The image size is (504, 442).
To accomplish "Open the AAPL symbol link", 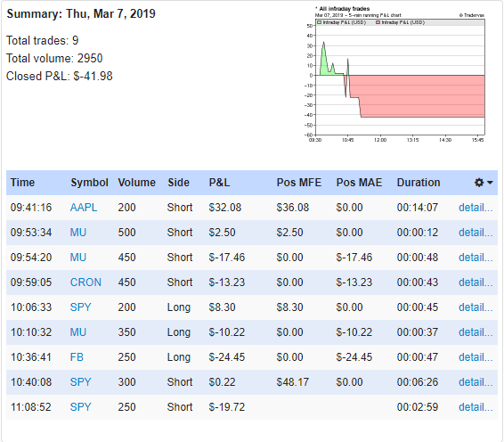I will [84, 208].
